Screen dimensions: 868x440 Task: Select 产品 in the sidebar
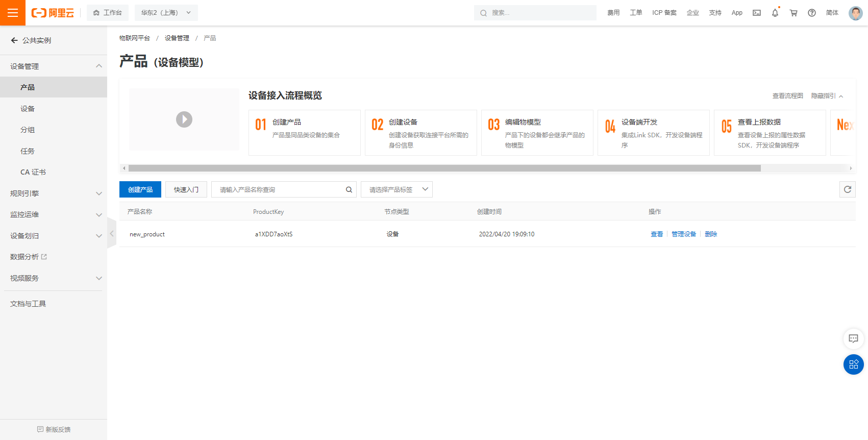click(54, 87)
